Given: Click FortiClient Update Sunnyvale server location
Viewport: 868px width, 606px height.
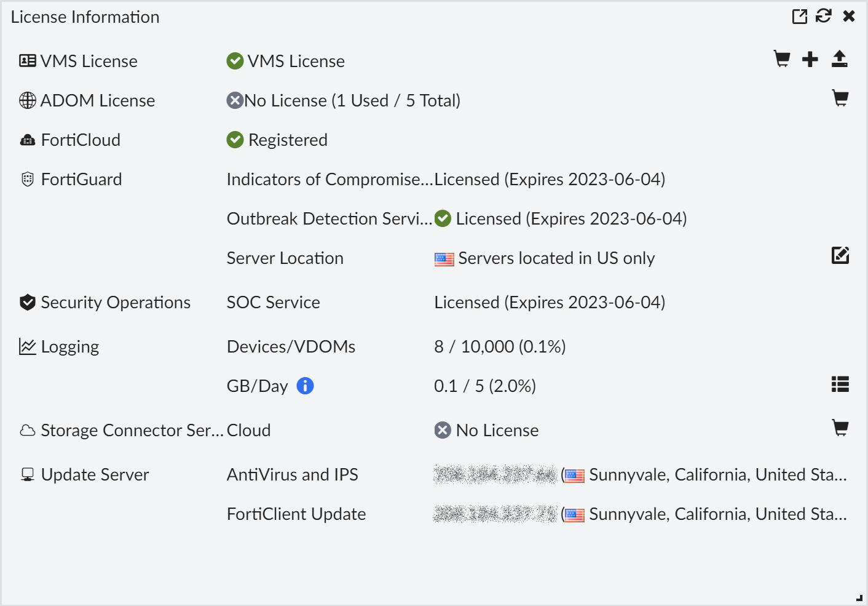Looking at the screenshot, I should [x=717, y=514].
